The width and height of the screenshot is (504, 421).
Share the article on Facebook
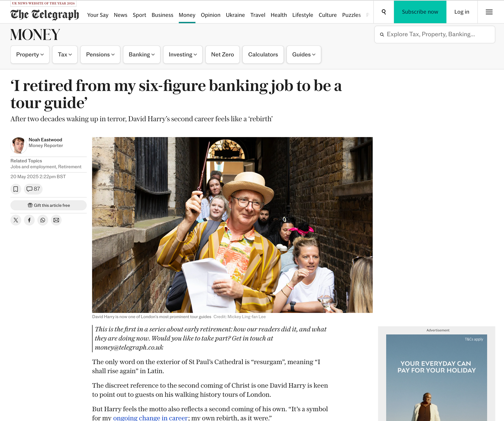(29, 220)
